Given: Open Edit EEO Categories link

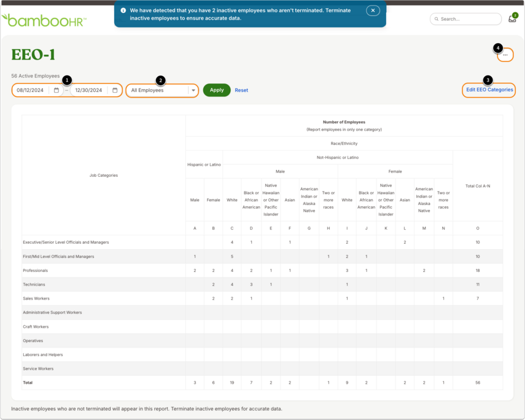Looking at the screenshot, I should [x=489, y=90].
